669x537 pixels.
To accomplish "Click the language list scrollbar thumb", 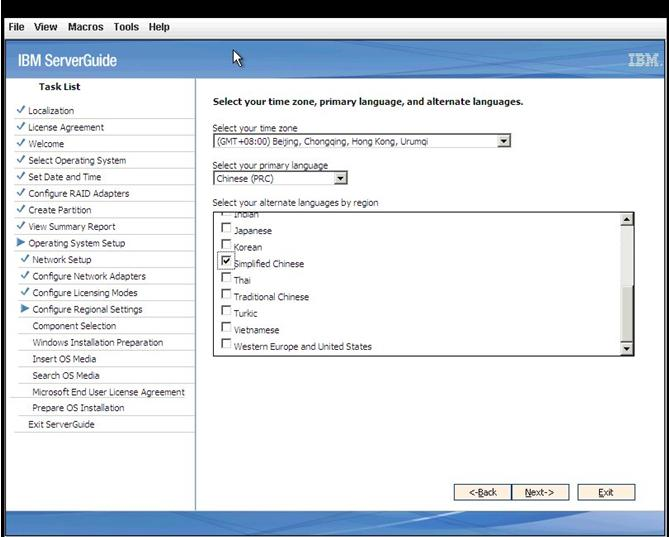I will coord(627,313).
